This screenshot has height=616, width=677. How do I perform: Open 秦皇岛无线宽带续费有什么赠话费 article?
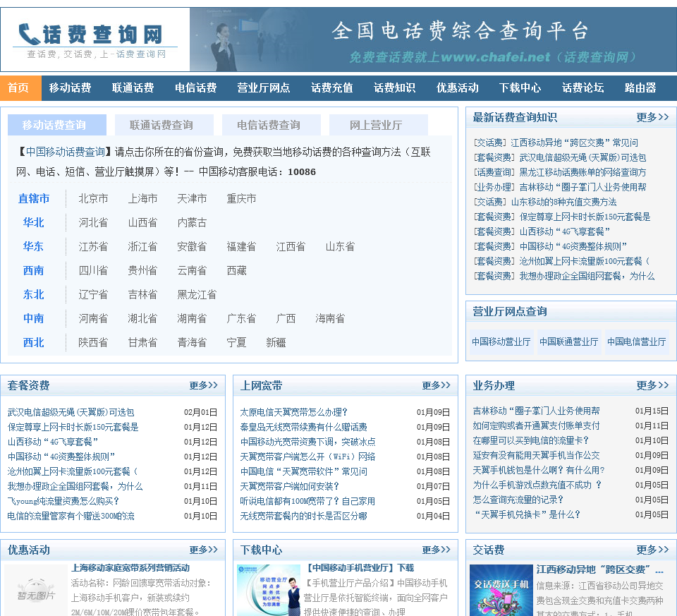[303, 427]
